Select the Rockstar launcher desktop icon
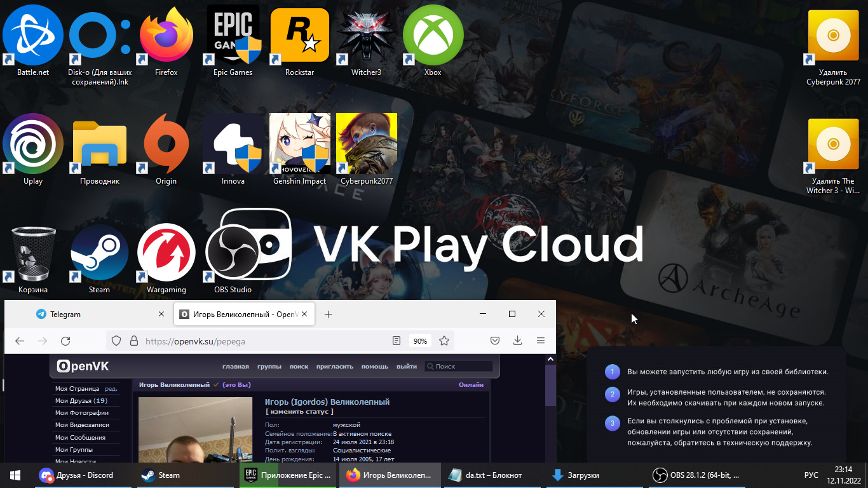This screenshot has width=868, height=488. [x=300, y=40]
